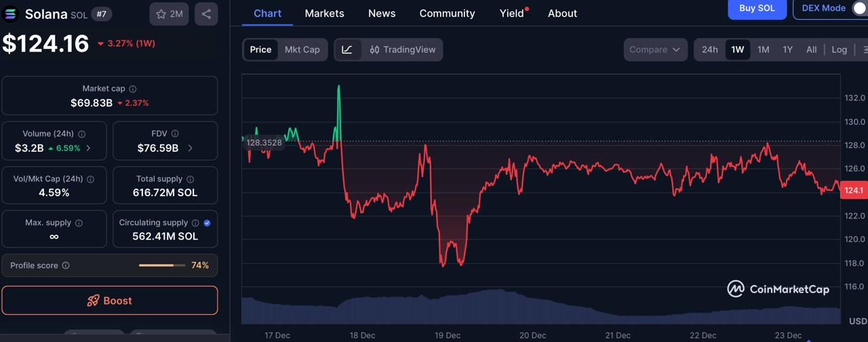Image resolution: width=868 pixels, height=342 pixels.
Task: Select the 1M time range
Action: coord(763,50)
